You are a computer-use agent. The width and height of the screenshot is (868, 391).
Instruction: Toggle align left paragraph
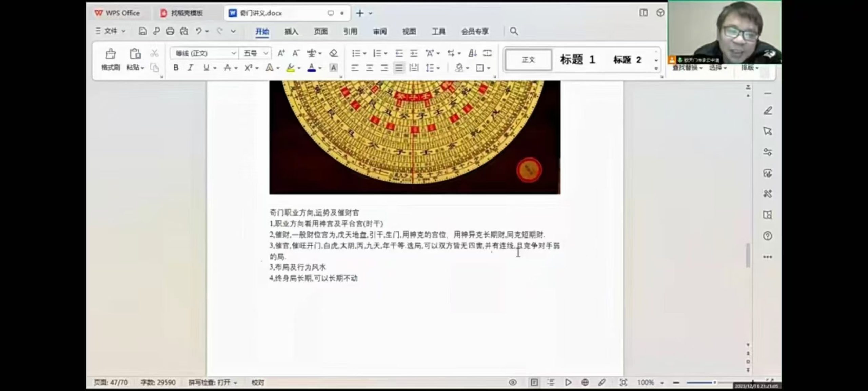(355, 68)
